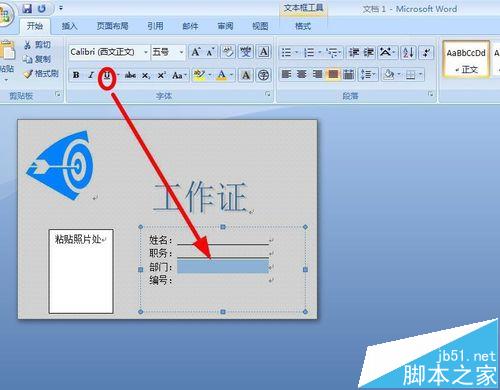
Task: Click the shading paint bucket icon
Action: 389,74
